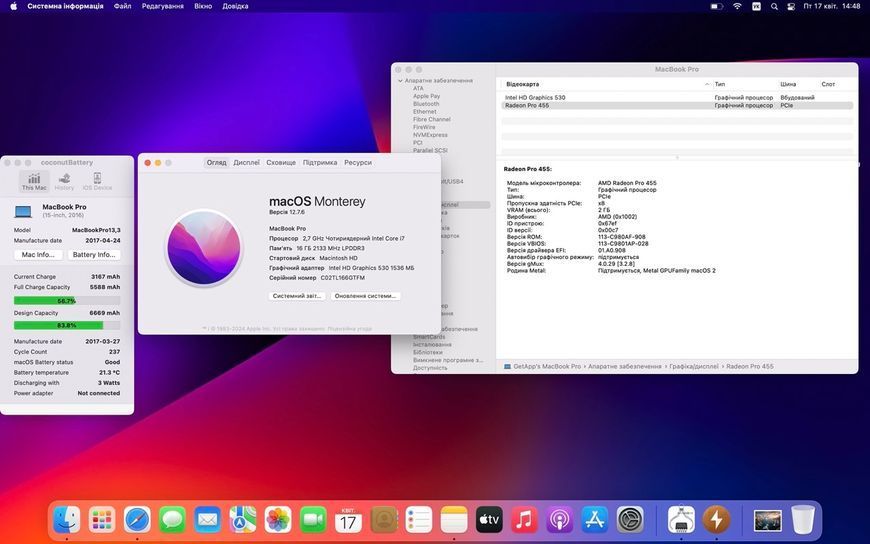The height and width of the screenshot is (544, 870).
Task: Open History in coconutBattery toolbar
Action: pyautogui.click(x=64, y=182)
